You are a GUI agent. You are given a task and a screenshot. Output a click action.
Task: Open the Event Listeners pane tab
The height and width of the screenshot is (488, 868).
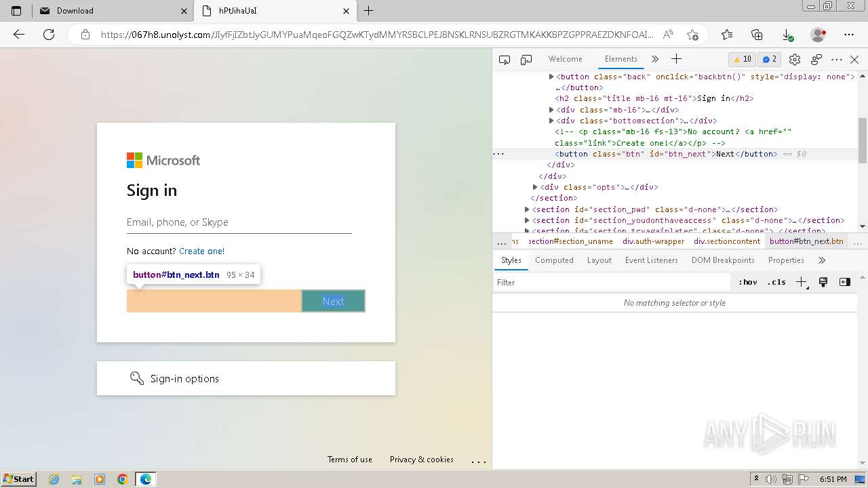pos(651,260)
